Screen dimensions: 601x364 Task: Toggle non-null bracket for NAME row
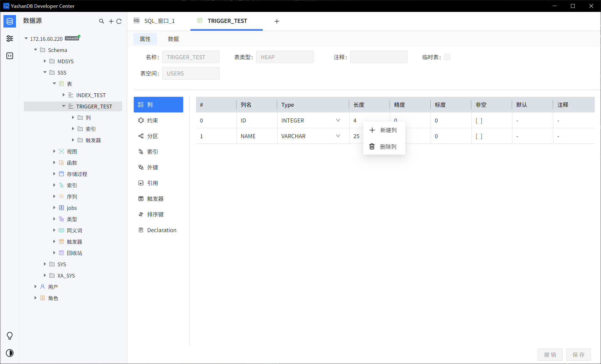pos(479,136)
